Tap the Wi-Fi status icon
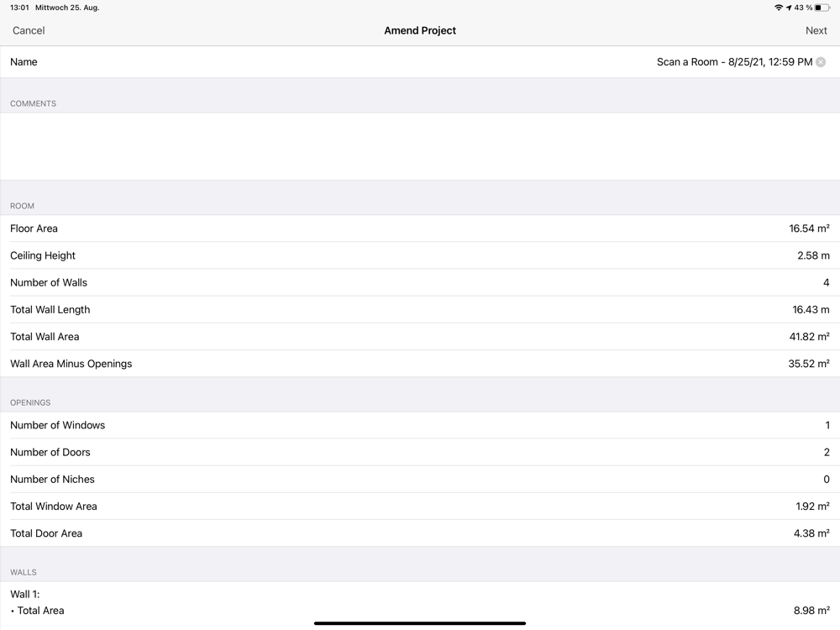 pyautogui.click(x=779, y=8)
